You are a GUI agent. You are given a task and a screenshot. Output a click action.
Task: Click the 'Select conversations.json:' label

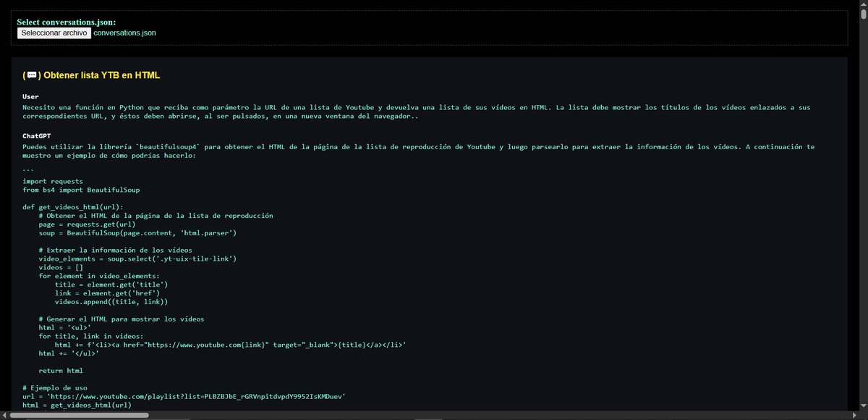click(x=67, y=22)
